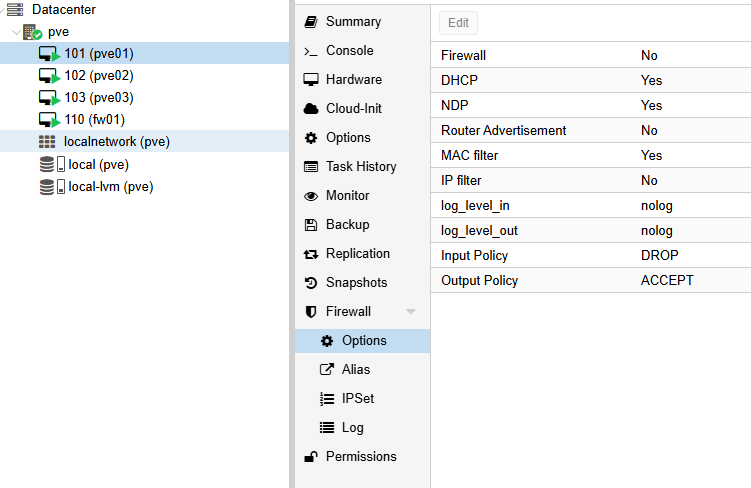Select VM 110 (fw01) in tree
This screenshot has height=488, width=751.
click(144, 120)
